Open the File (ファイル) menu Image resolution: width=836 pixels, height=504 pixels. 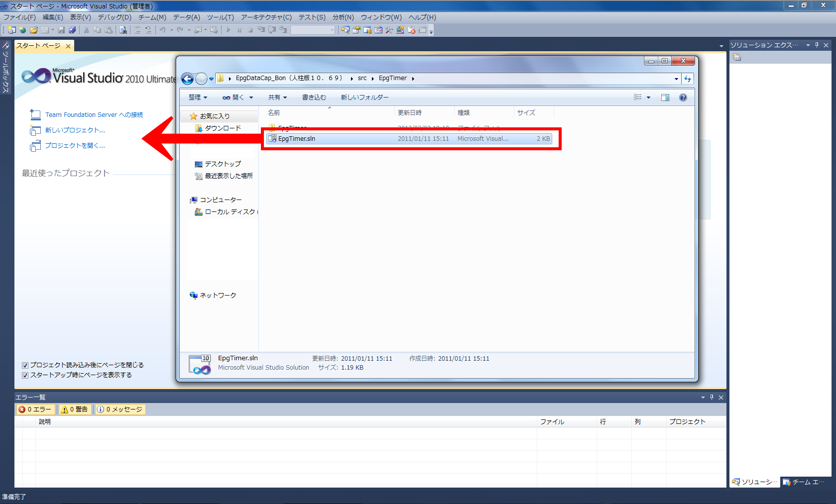click(x=19, y=17)
